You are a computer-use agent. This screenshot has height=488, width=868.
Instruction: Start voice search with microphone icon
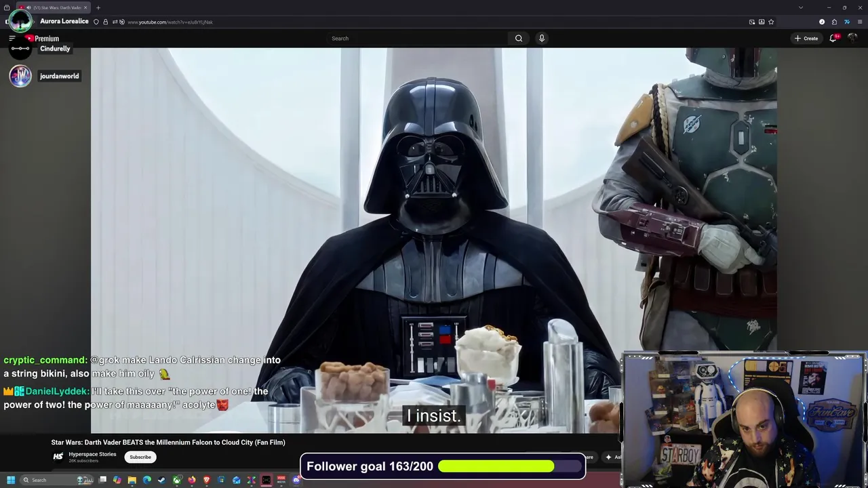(542, 39)
